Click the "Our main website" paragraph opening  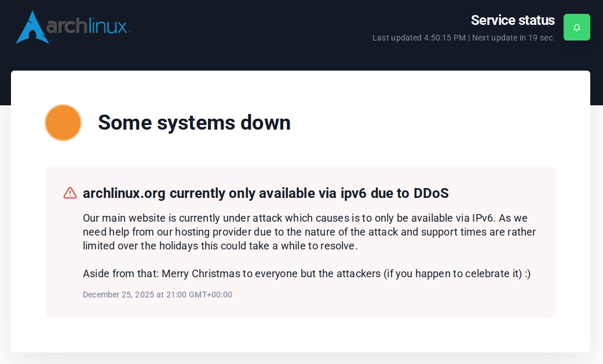120,218
